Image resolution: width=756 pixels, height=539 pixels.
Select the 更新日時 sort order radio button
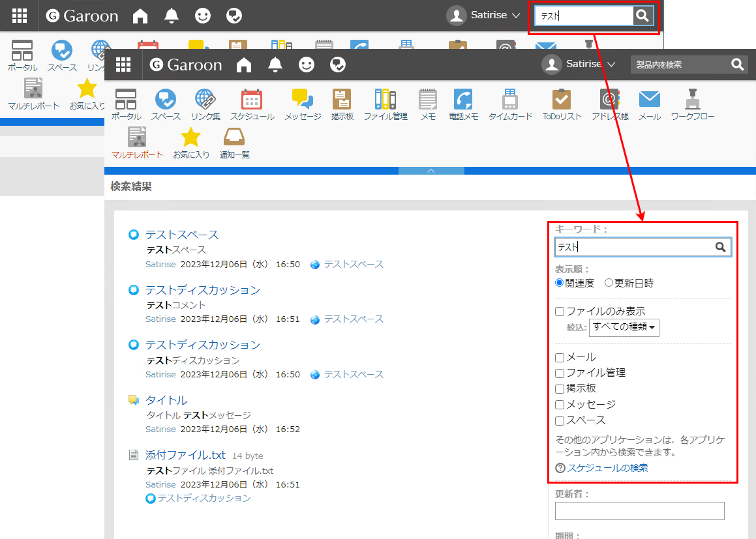[607, 282]
